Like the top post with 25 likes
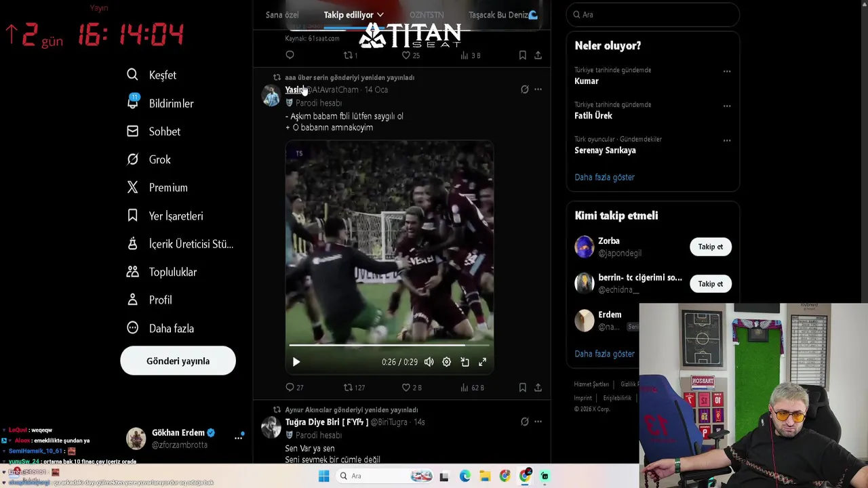This screenshot has width=868, height=488. click(411, 56)
